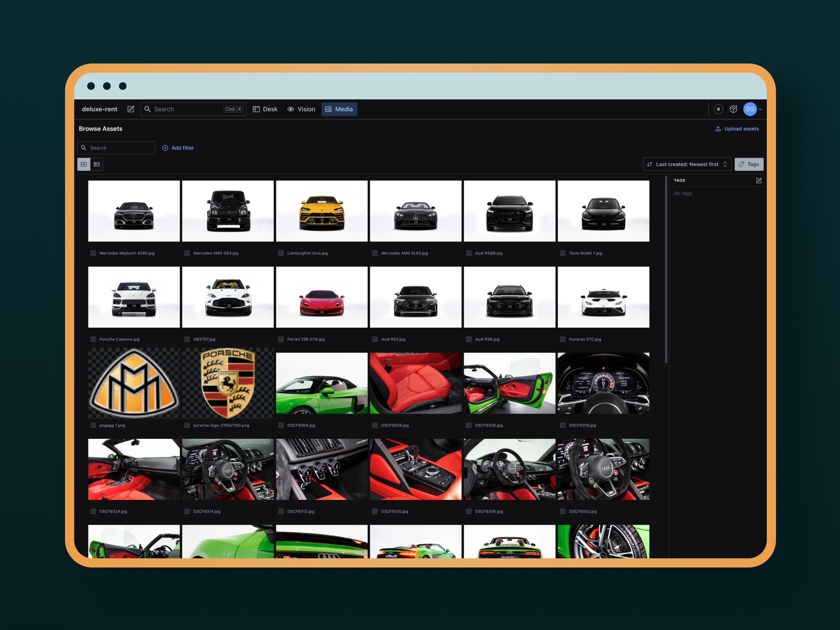Tick the Porsche Cayenne.jpg checkbox
The image size is (840, 630).
(93, 339)
